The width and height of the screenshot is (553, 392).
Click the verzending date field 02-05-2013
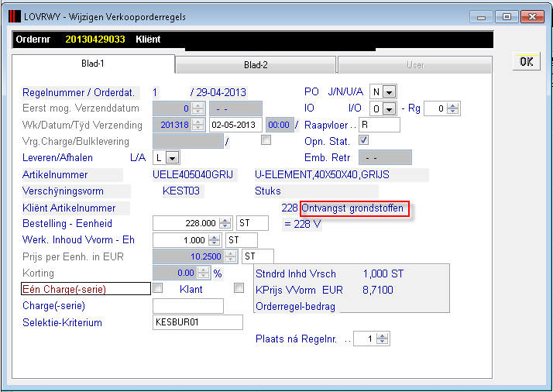click(x=235, y=125)
